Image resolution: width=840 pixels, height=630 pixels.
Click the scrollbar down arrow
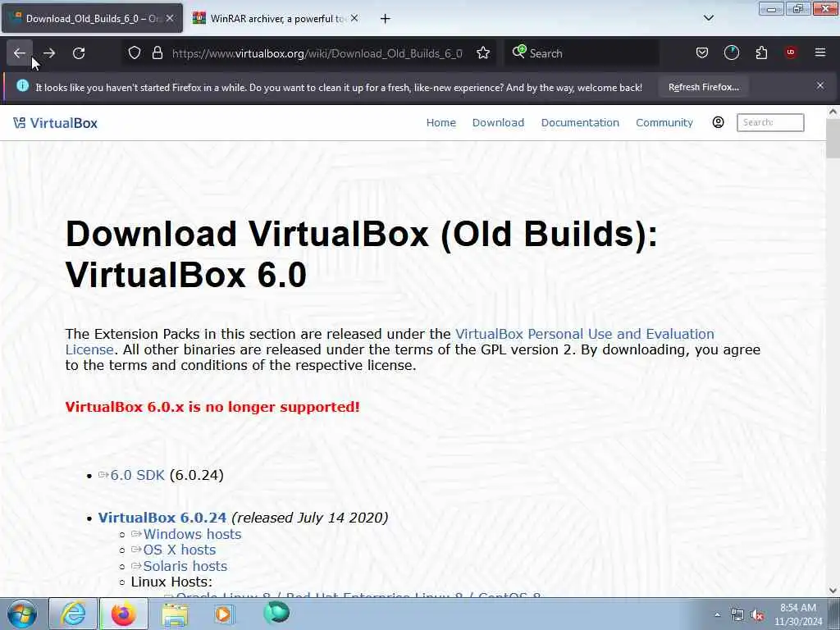pyautogui.click(x=833, y=591)
